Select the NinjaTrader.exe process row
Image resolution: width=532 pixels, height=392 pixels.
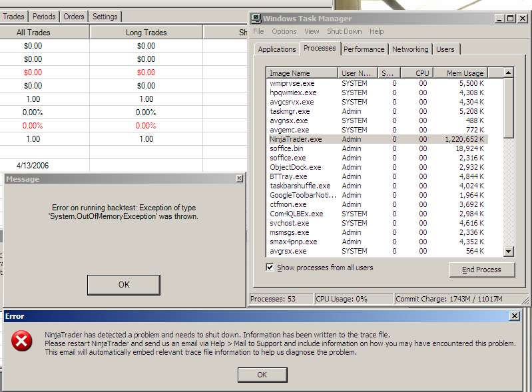pyautogui.click(x=378, y=139)
